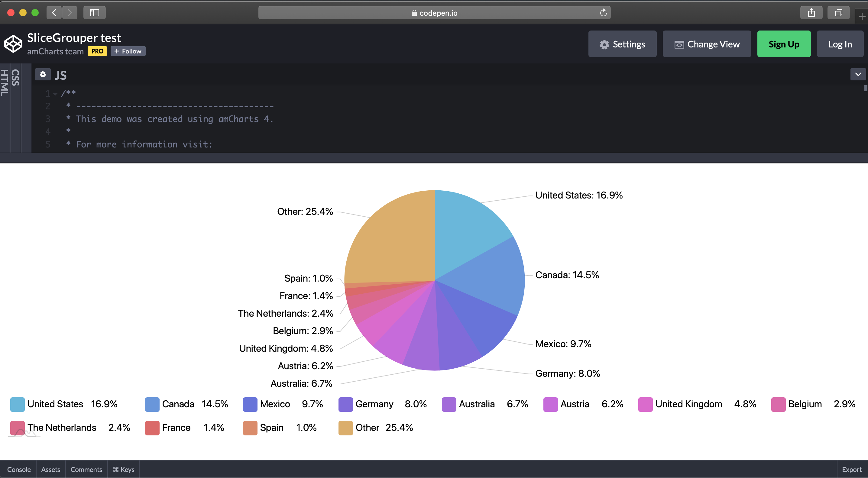Click the browser share icon
The image size is (868, 478).
[811, 12]
